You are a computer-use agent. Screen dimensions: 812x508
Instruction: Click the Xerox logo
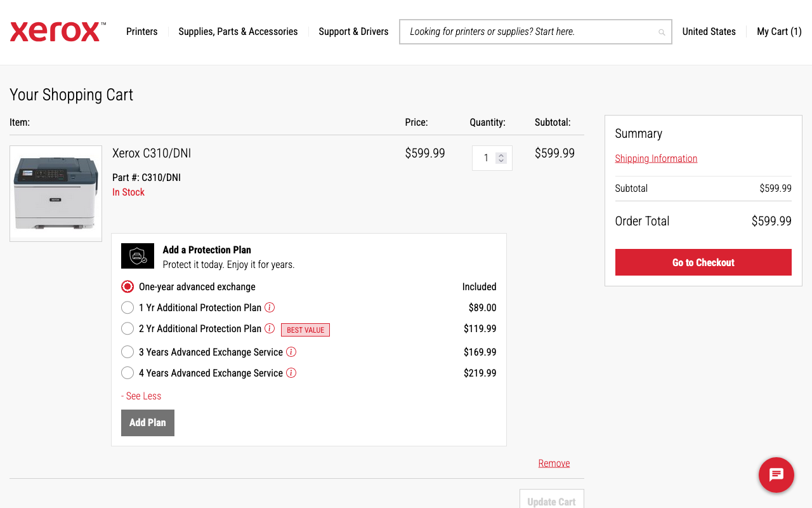[58, 32]
